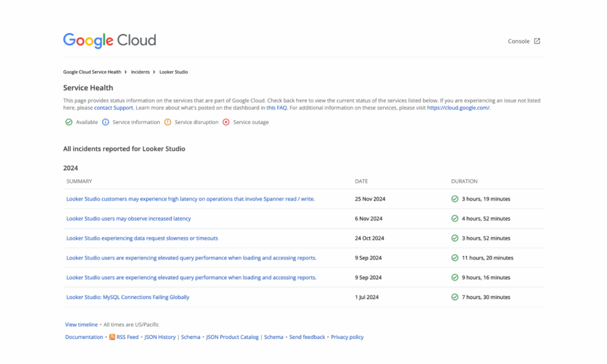Viewport: 607px width, 364px height.
Task: Click green check beside 9 hours, 16 minutes
Action: tap(455, 277)
